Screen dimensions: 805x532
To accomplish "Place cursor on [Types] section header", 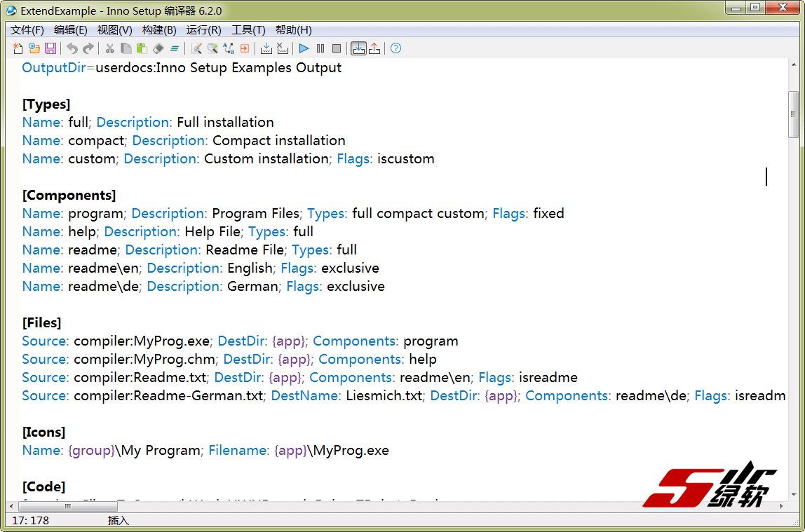I will [46, 104].
